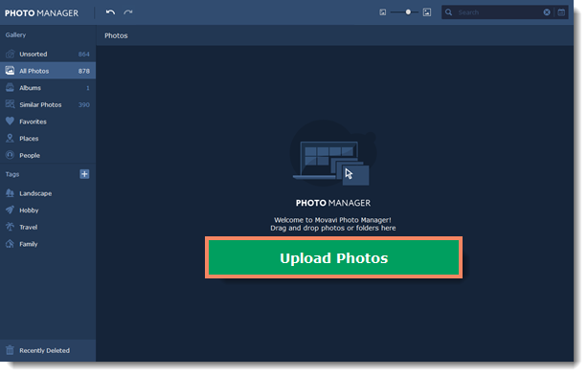The width and height of the screenshot is (588, 376).
Task: Click the large thumbnail size icon
Action: (x=427, y=12)
